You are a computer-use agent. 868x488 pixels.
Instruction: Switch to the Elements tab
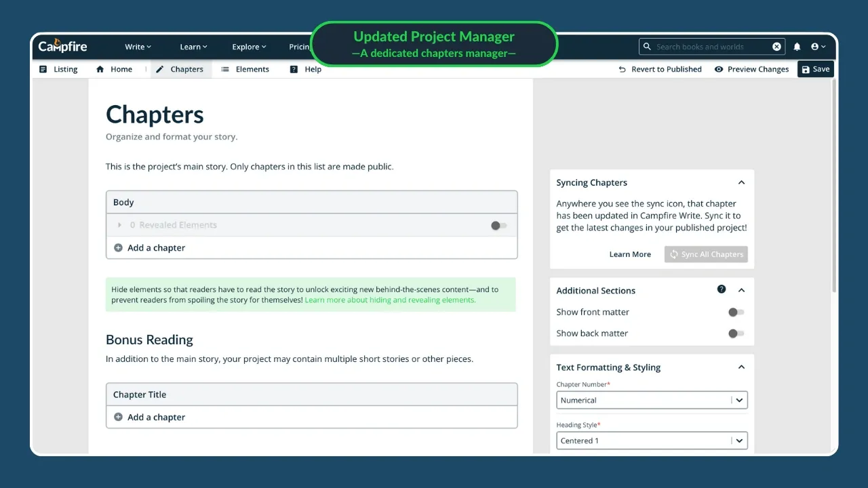pyautogui.click(x=245, y=69)
